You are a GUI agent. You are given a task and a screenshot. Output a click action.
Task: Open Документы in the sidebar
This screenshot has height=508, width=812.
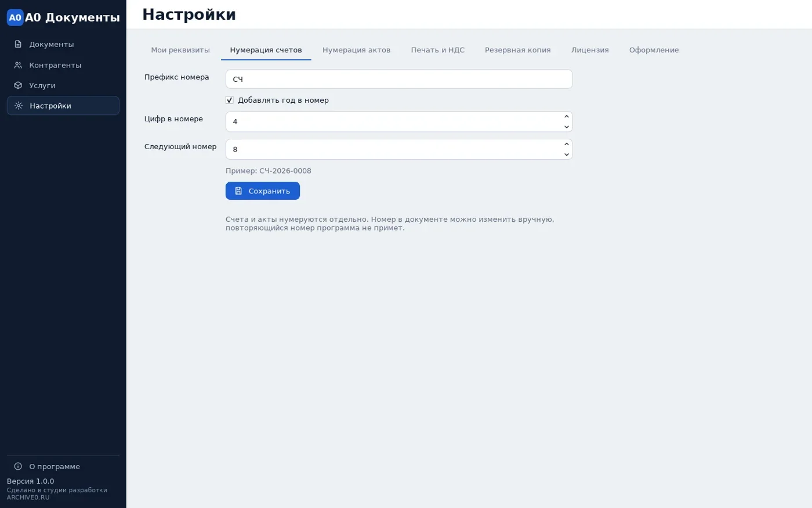pos(63,44)
